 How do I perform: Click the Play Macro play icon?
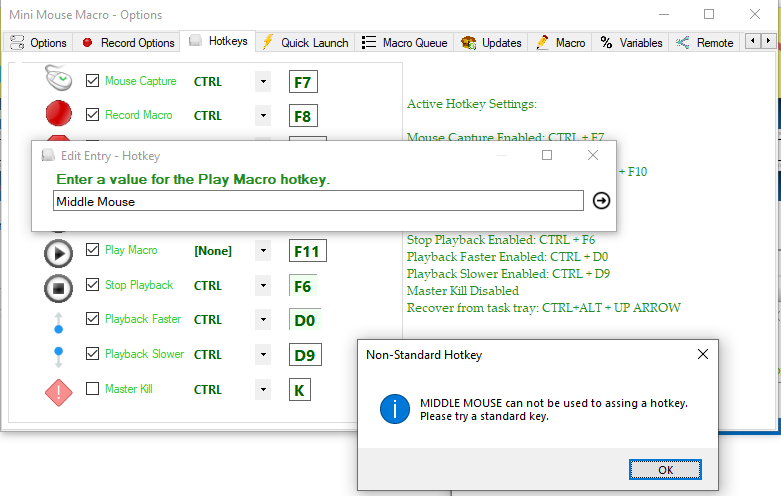pos(59,253)
